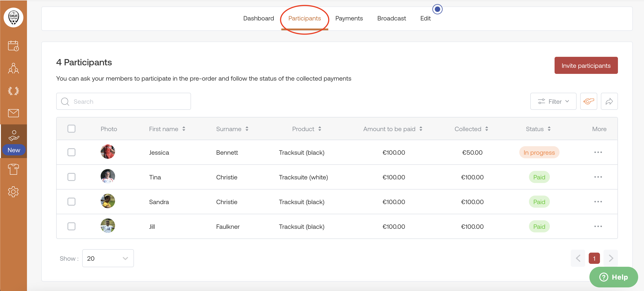Click the share/export icon near filter
Viewport: 644px width, 291px height.
609,101
